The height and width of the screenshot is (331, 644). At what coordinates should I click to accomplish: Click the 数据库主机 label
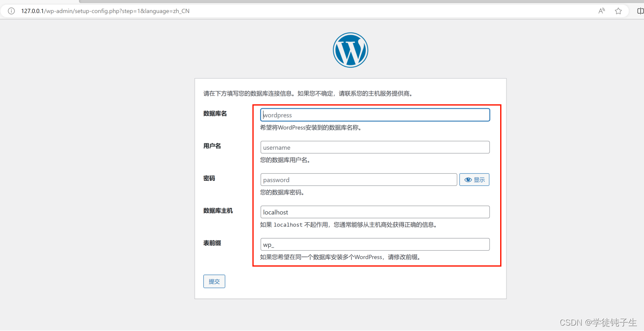pyautogui.click(x=218, y=211)
